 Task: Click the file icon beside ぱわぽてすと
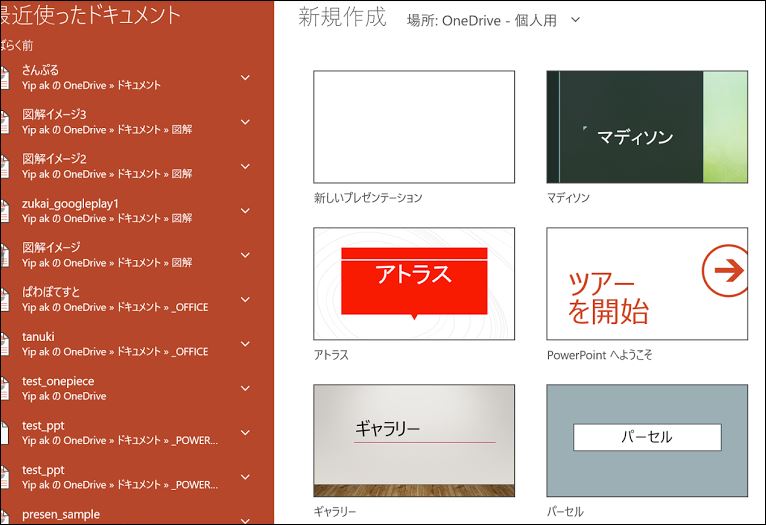[x=4, y=300]
